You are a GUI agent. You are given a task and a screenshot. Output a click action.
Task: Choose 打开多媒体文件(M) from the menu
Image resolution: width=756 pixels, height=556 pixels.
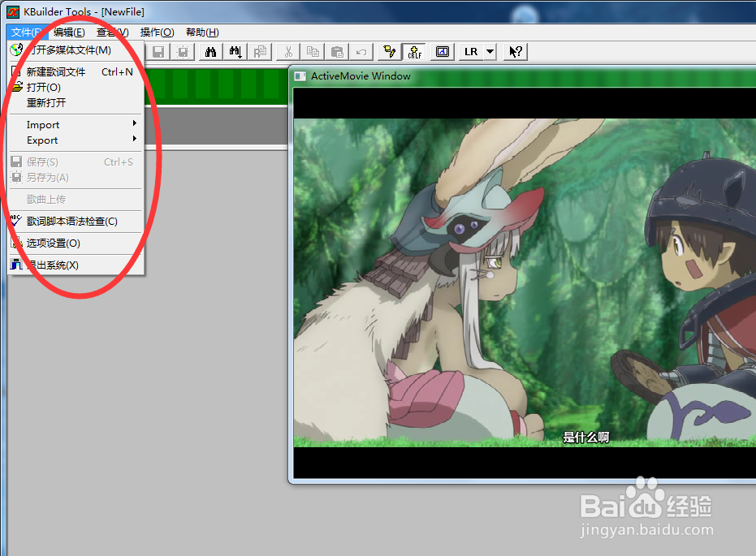tap(76, 50)
